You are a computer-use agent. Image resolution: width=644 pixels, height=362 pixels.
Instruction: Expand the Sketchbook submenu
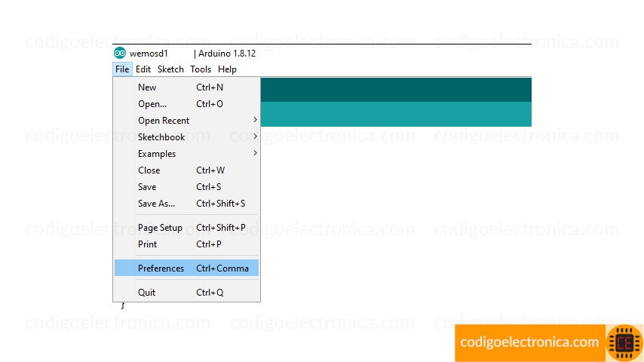tap(186, 137)
